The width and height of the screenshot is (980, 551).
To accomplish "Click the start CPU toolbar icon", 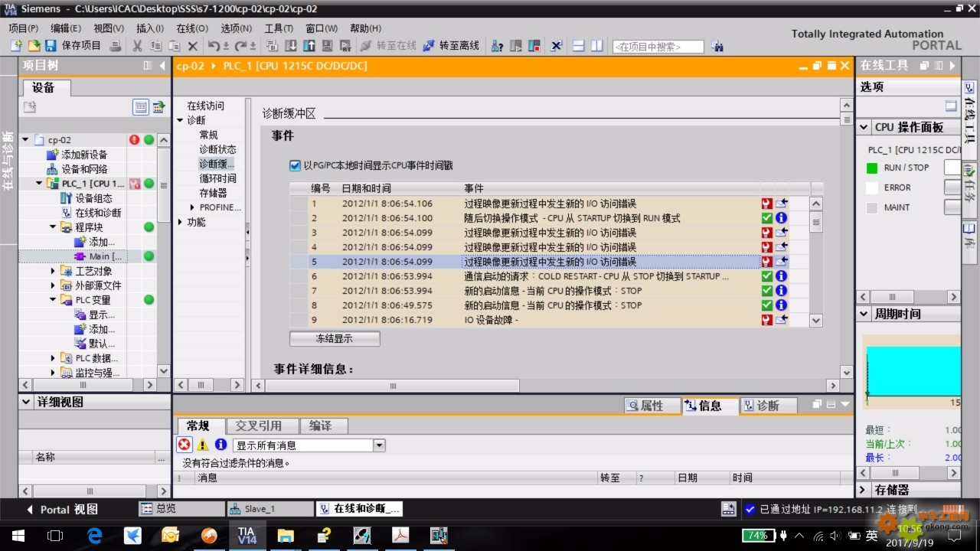I will point(515,46).
